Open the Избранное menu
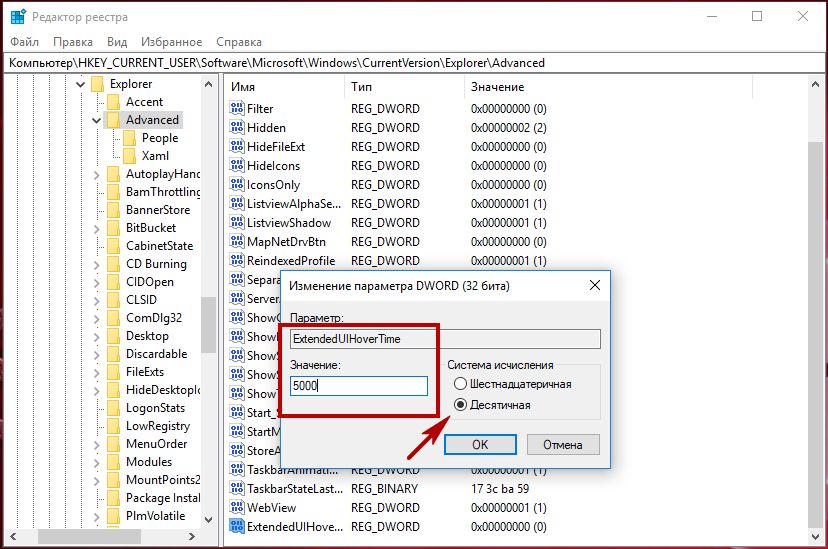The height and width of the screenshot is (549, 828). pos(171,42)
